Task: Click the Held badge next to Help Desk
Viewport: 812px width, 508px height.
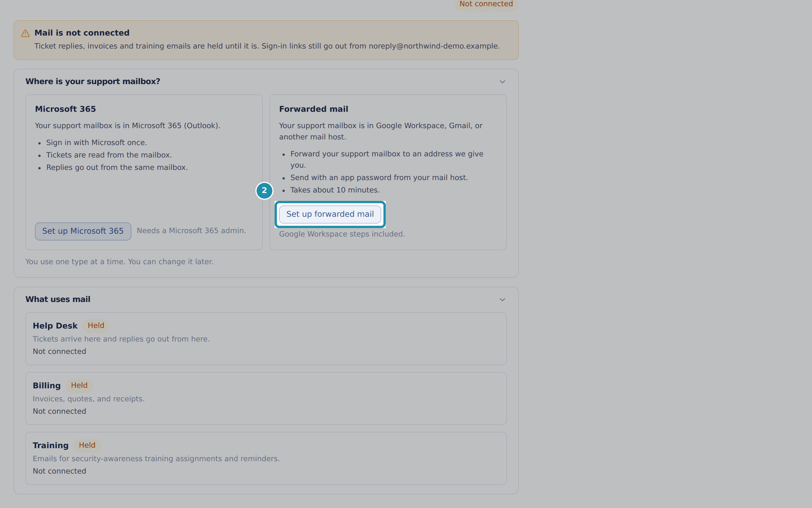Action: pos(96,326)
